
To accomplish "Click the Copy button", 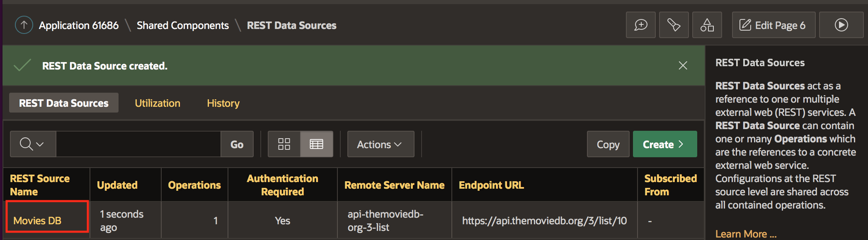I will point(608,144).
